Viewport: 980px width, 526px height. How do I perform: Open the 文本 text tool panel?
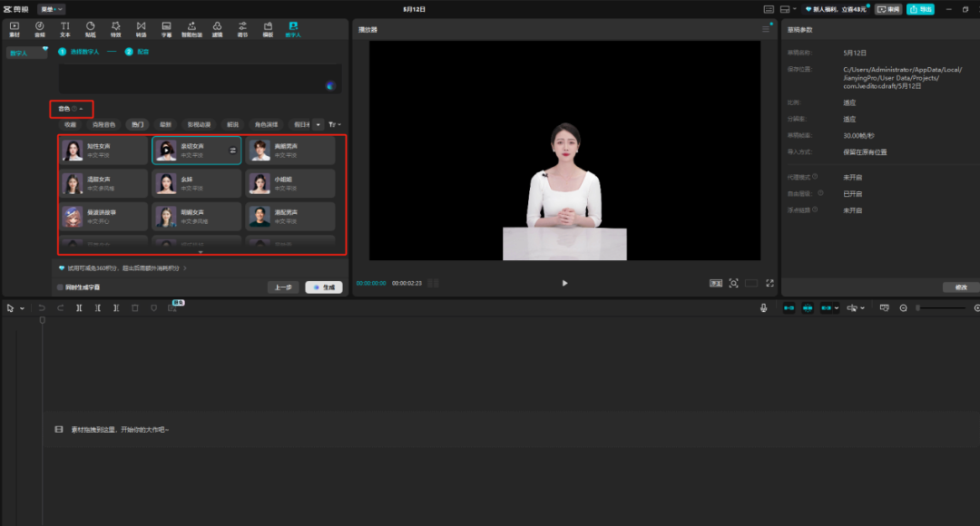point(64,29)
